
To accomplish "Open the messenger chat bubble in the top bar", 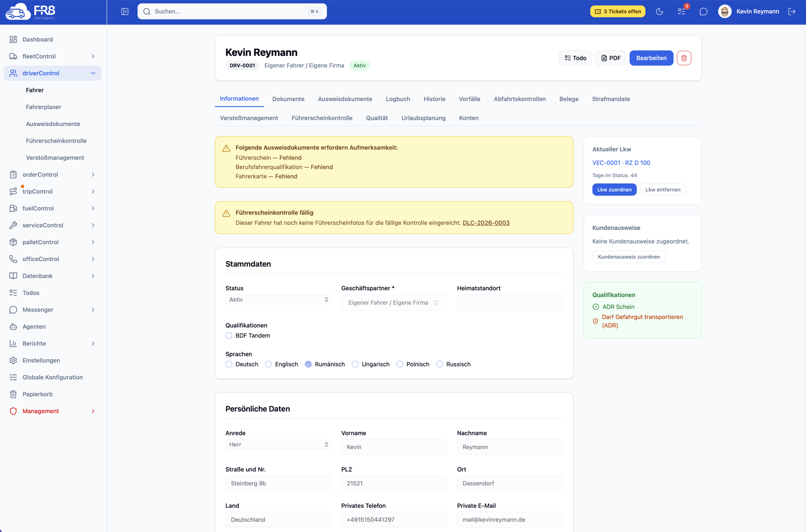I will coord(703,12).
